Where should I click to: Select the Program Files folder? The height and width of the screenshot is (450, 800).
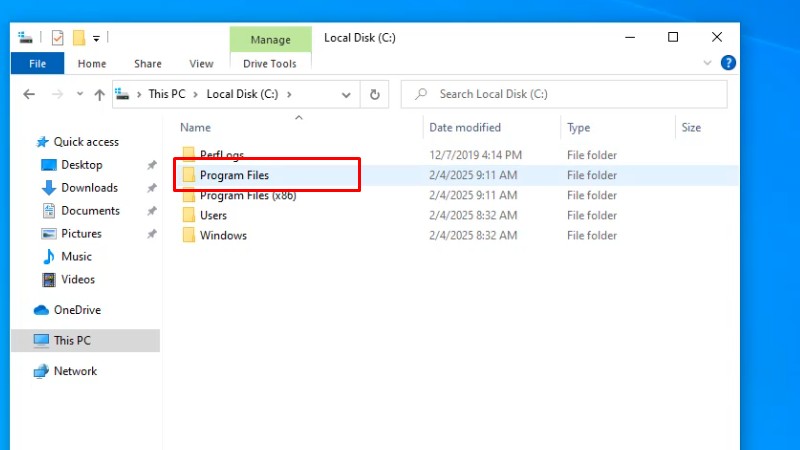pos(234,175)
